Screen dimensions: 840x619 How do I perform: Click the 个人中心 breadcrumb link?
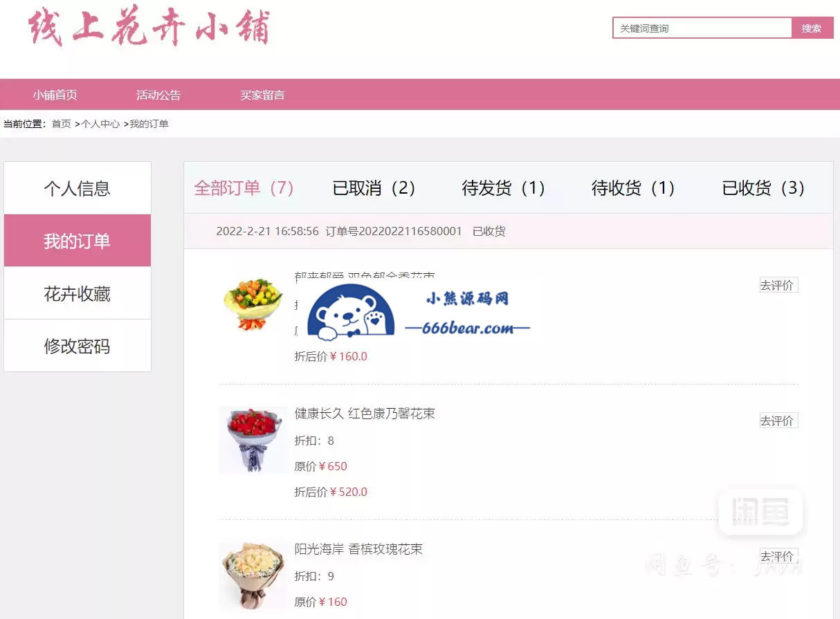pos(101,124)
